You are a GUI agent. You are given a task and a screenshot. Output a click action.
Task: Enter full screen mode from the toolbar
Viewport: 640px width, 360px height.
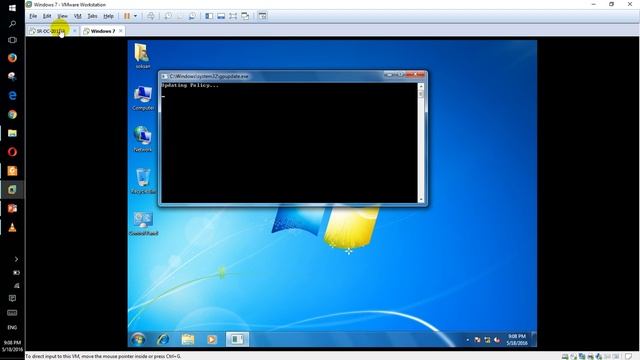(x=233, y=16)
